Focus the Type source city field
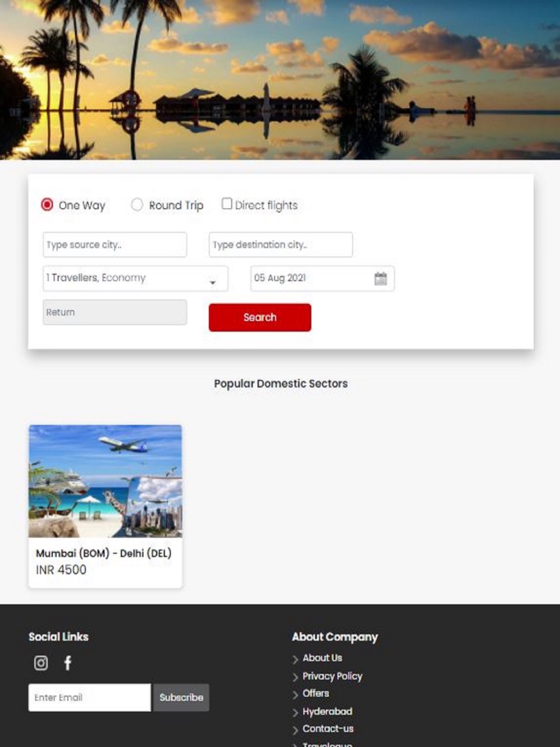Screen dimensions: 560x747 (115, 245)
